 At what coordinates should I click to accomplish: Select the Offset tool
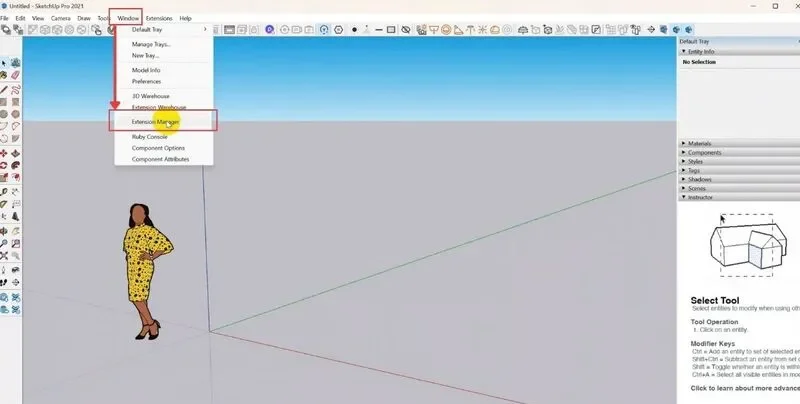click(x=16, y=178)
